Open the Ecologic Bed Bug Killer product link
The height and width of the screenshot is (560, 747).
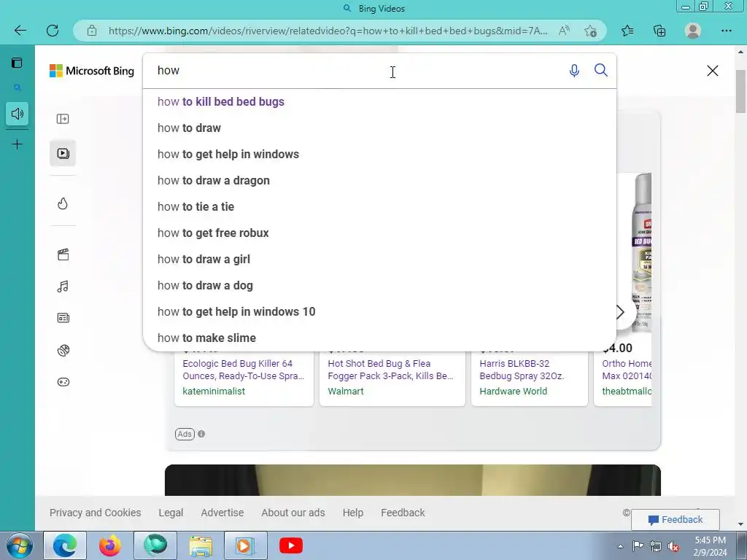tap(243, 370)
